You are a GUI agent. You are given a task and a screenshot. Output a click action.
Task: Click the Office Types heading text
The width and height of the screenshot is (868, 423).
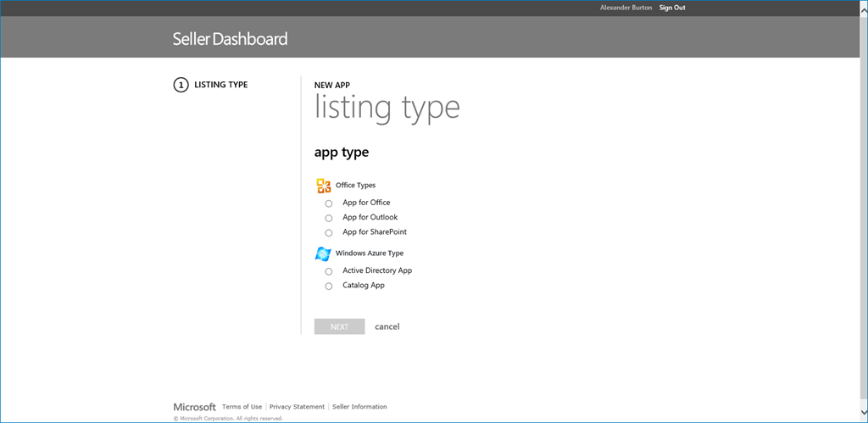[x=355, y=185]
